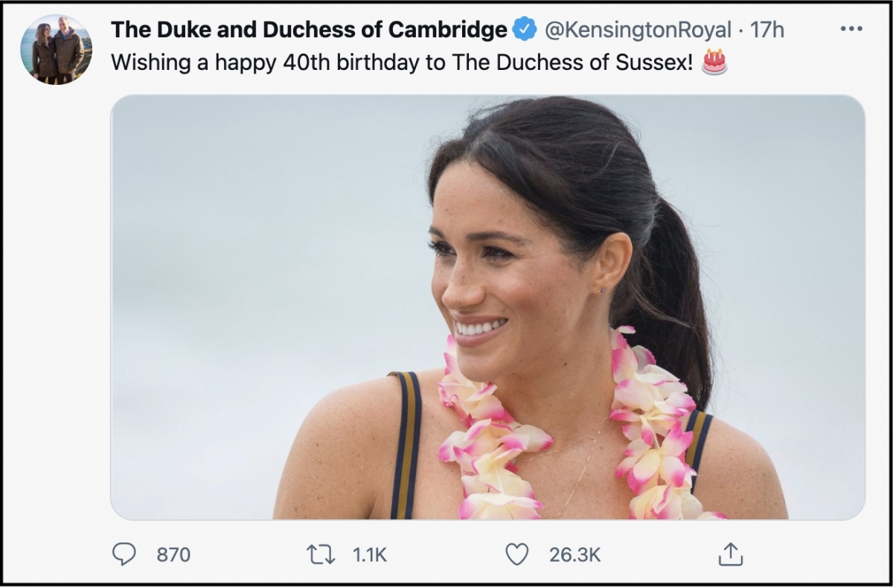The width and height of the screenshot is (893, 588).
Task: Open The Duke and Duchess of Cambridge profile name
Action: coord(309,31)
